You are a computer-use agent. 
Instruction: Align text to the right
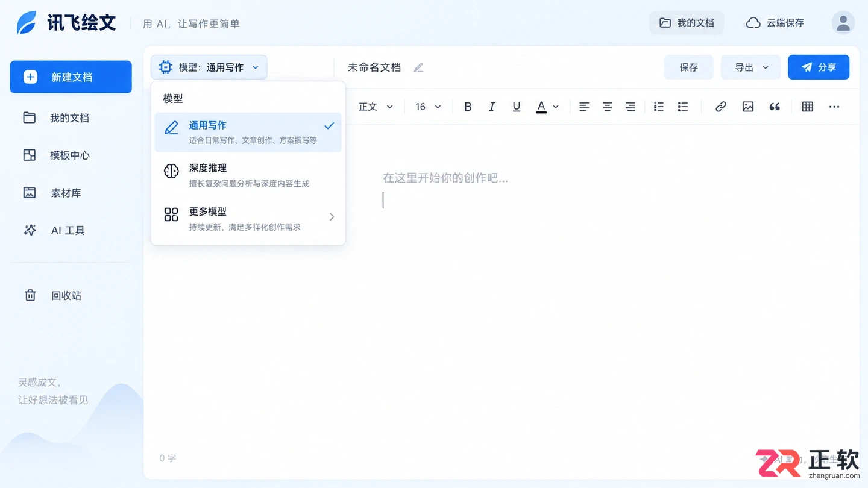pyautogui.click(x=631, y=107)
